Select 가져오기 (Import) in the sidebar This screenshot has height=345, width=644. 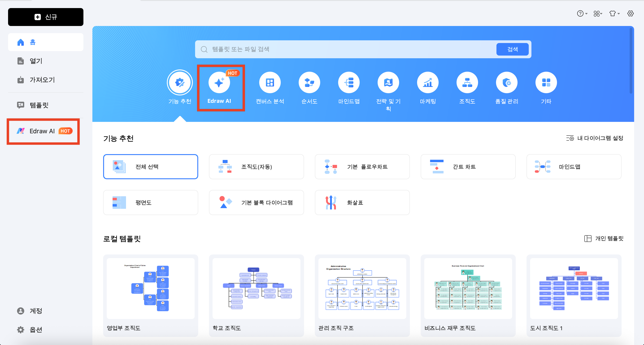coord(46,80)
